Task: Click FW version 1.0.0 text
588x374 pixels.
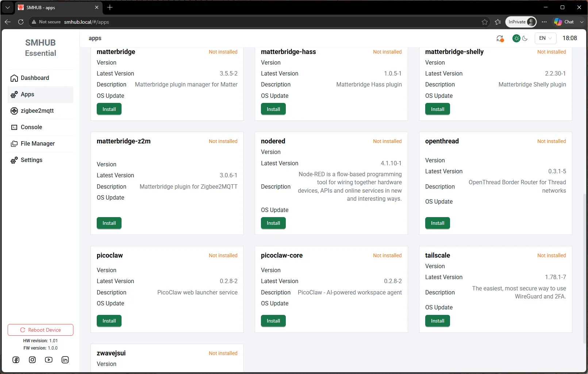Action: pyautogui.click(x=41, y=348)
